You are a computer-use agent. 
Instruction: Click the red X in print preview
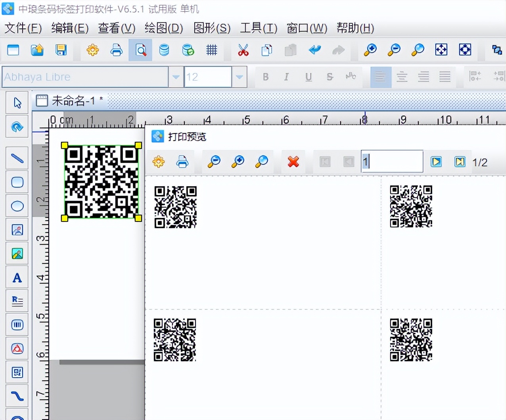click(x=293, y=162)
